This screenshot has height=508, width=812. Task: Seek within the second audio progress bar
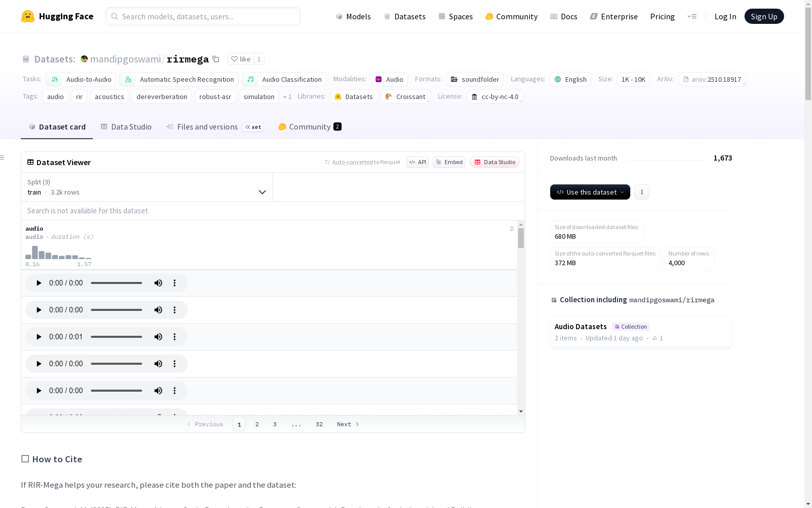(116, 310)
